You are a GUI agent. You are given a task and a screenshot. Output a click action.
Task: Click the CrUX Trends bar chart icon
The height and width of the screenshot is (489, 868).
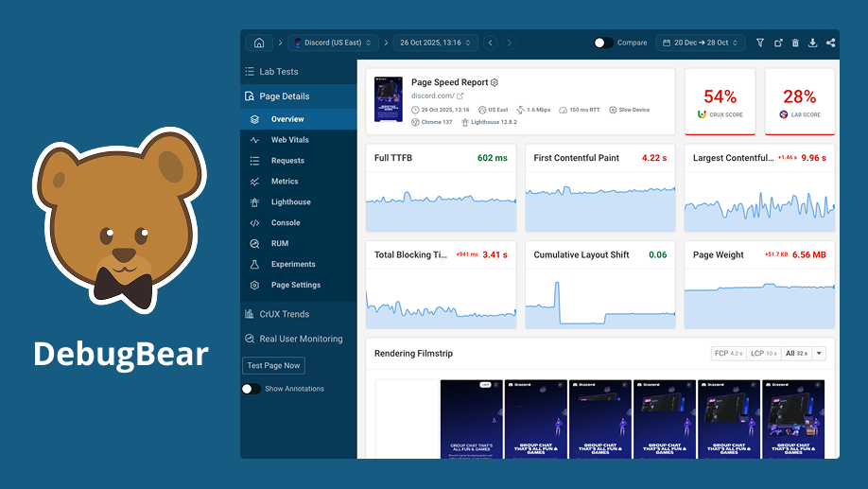tap(249, 314)
